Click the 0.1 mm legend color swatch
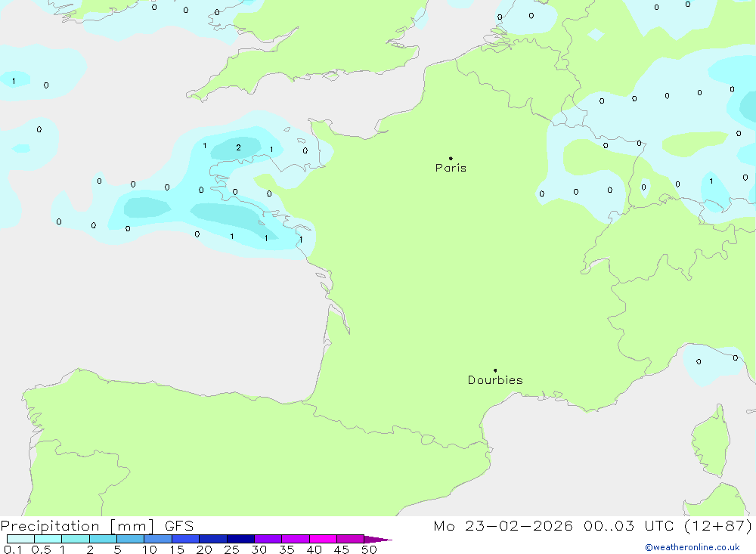 click(x=20, y=539)
